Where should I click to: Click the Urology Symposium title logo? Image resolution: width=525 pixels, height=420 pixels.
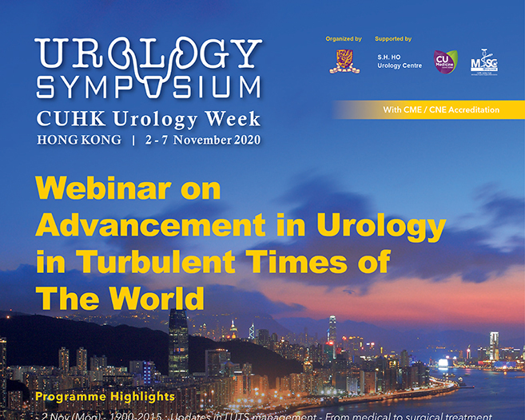[149, 69]
